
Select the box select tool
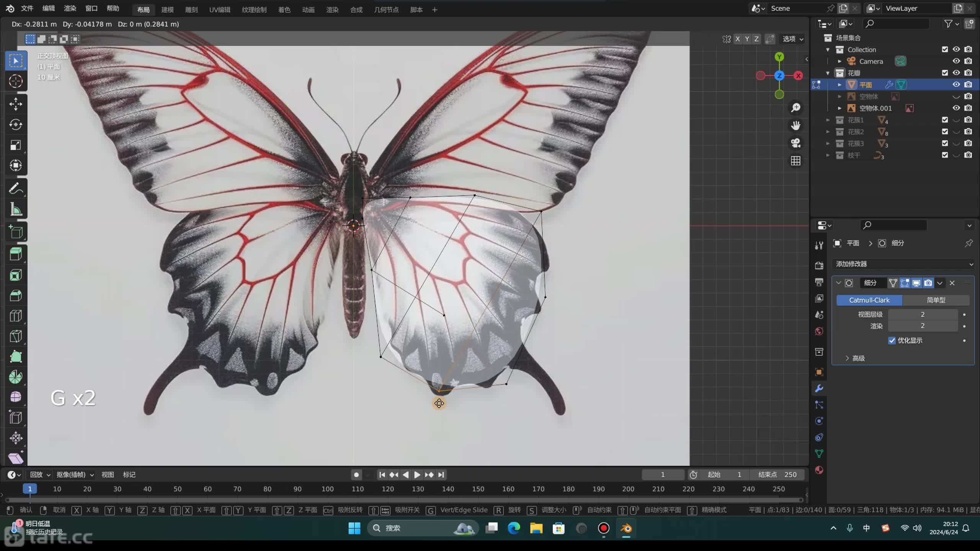16,60
